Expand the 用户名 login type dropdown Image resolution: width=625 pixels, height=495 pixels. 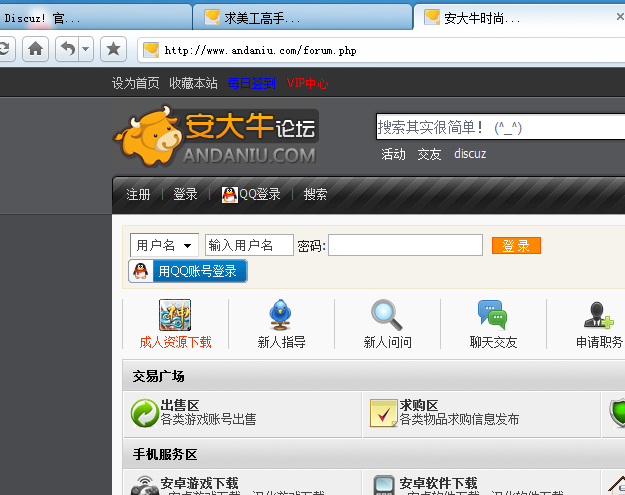pyautogui.click(x=164, y=245)
